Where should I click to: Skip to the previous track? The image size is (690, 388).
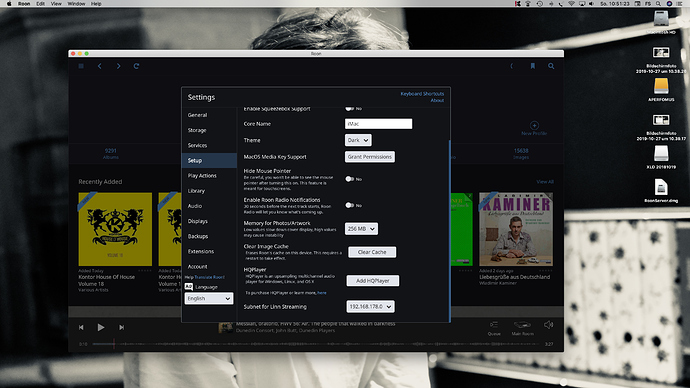pos(81,327)
